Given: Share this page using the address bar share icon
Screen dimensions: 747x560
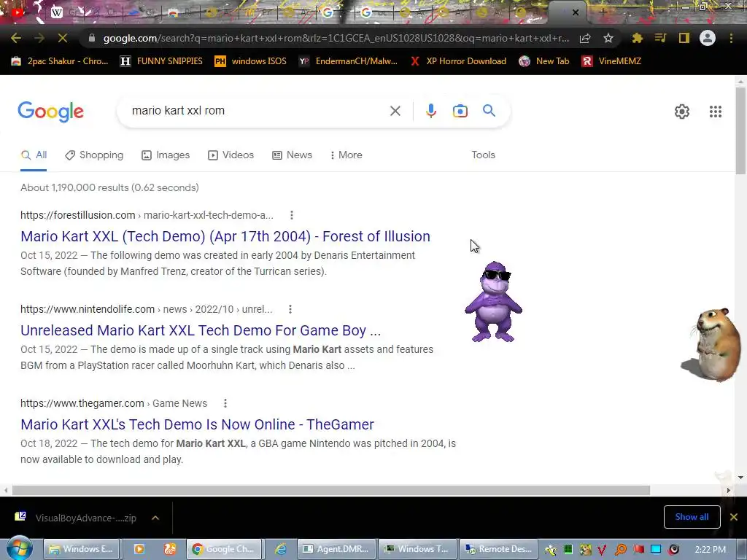Looking at the screenshot, I should pos(585,38).
